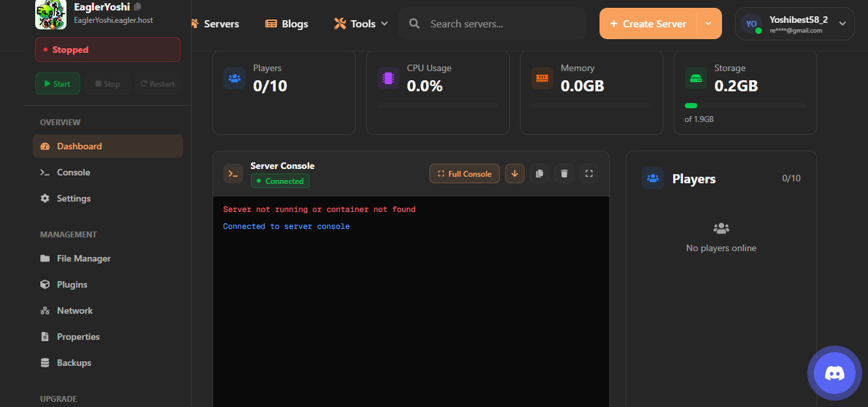This screenshot has width=868, height=407.
Task: Open the Create Server dropdown arrow
Action: pyautogui.click(x=709, y=23)
